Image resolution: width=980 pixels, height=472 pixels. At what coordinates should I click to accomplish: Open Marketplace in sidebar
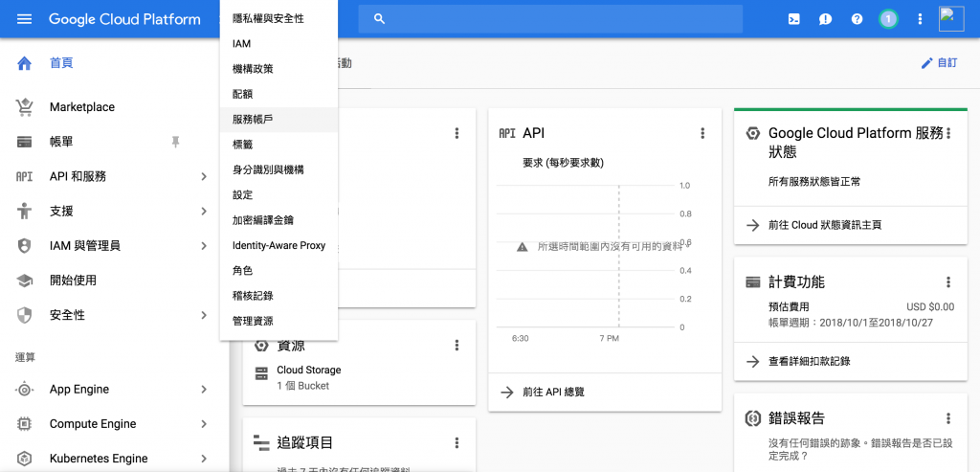tap(82, 107)
